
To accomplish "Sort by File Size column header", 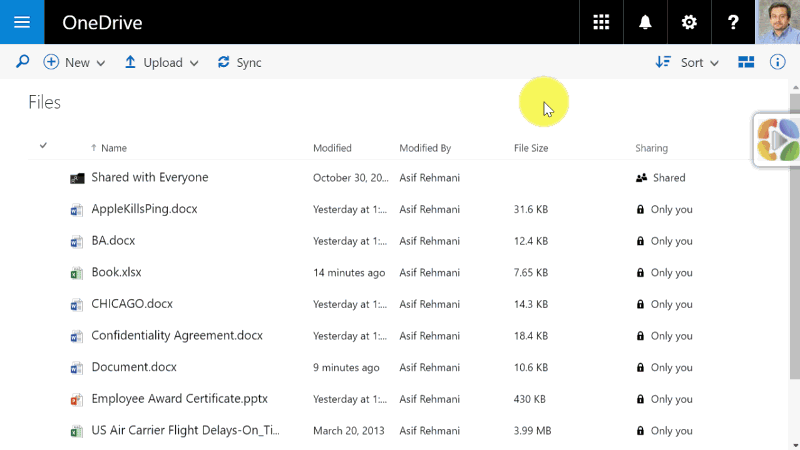I will click(x=531, y=148).
